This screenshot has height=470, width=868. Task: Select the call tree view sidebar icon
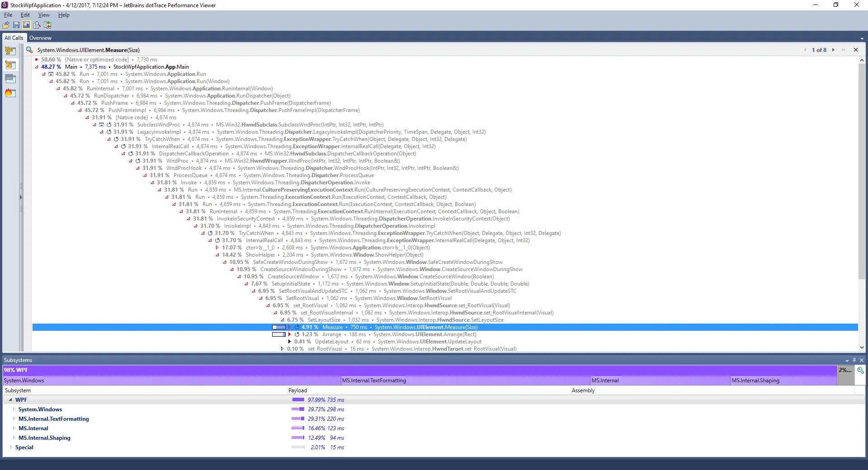click(10, 65)
